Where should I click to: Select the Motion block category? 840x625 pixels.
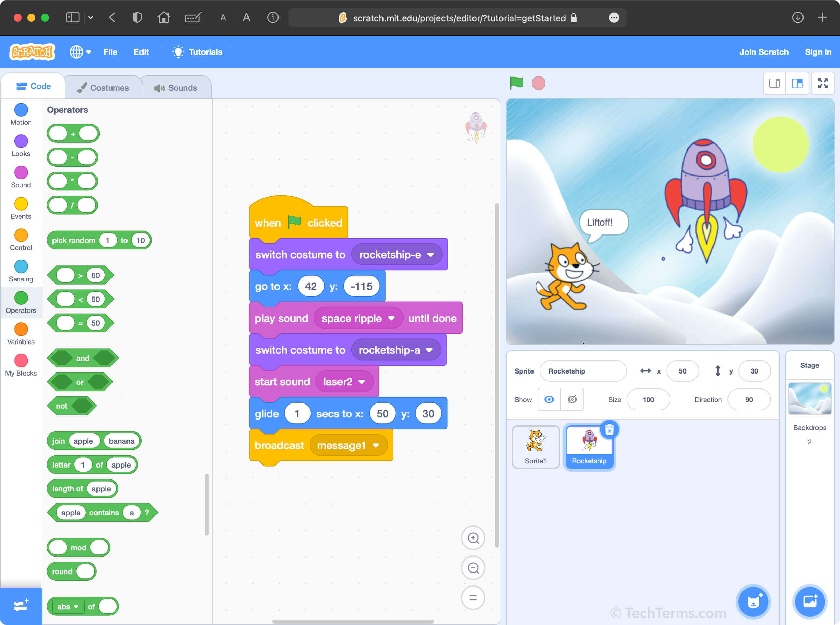[x=21, y=113]
